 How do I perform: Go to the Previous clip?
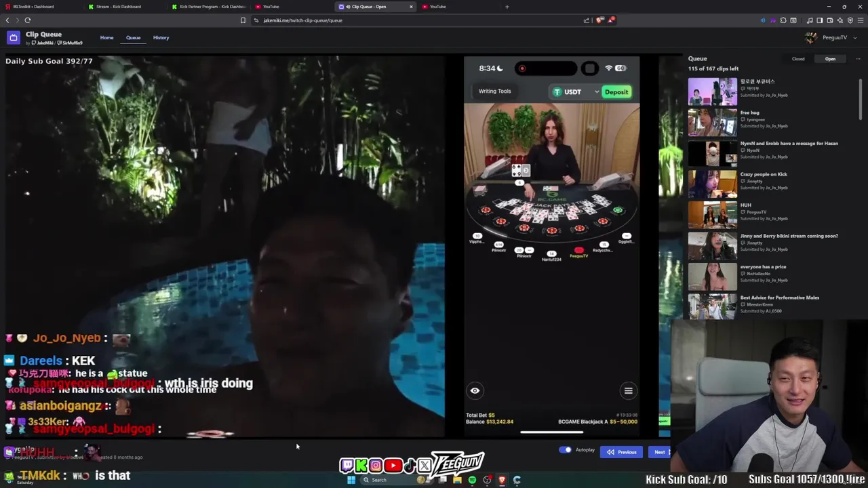tap(621, 452)
